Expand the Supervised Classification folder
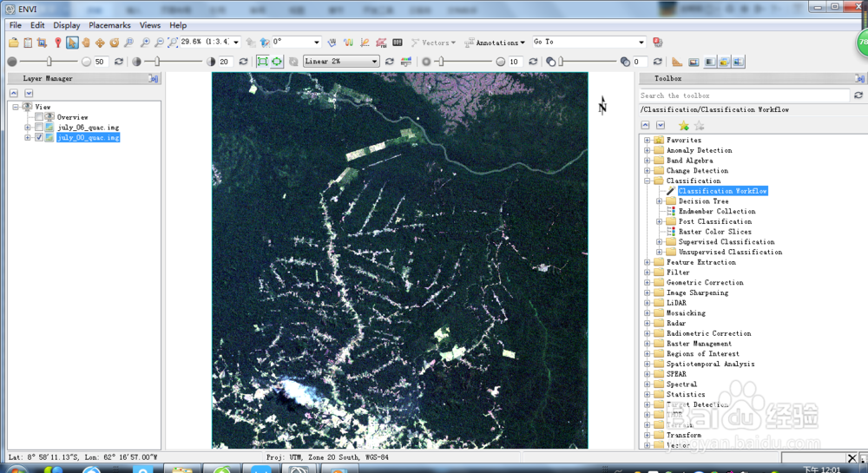Viewport: 868px width, 473px height. 660,242
